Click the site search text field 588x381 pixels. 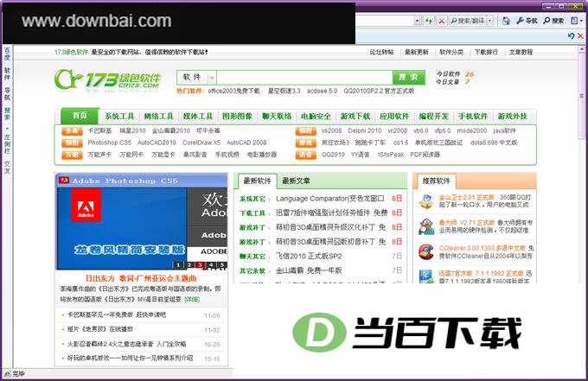(304, 78)
